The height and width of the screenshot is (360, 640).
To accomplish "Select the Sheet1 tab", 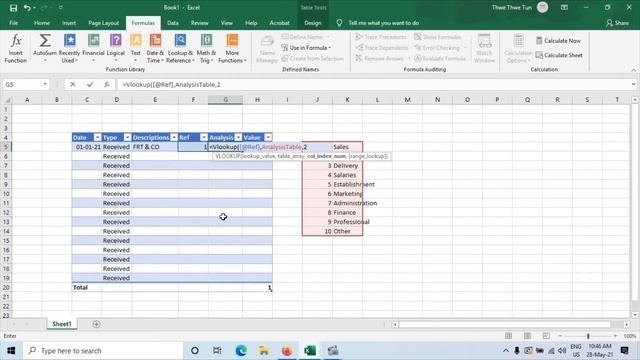I will pos(62,324).
